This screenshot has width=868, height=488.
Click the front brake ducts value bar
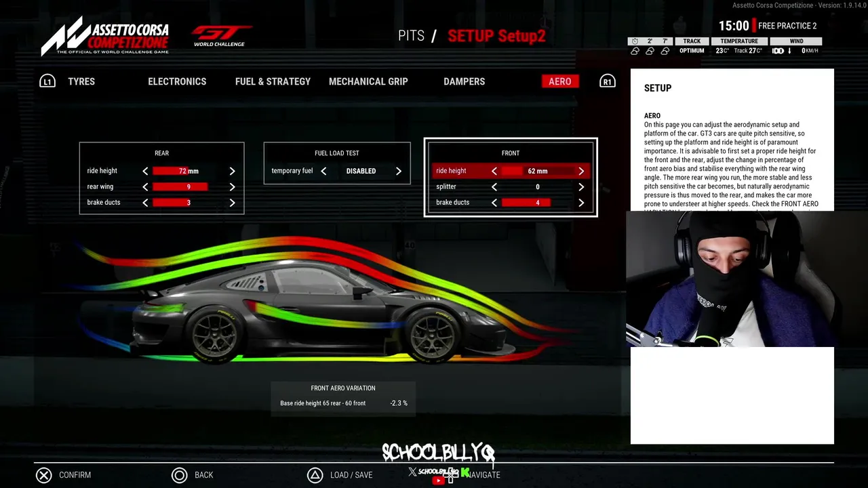click(538, 203)
